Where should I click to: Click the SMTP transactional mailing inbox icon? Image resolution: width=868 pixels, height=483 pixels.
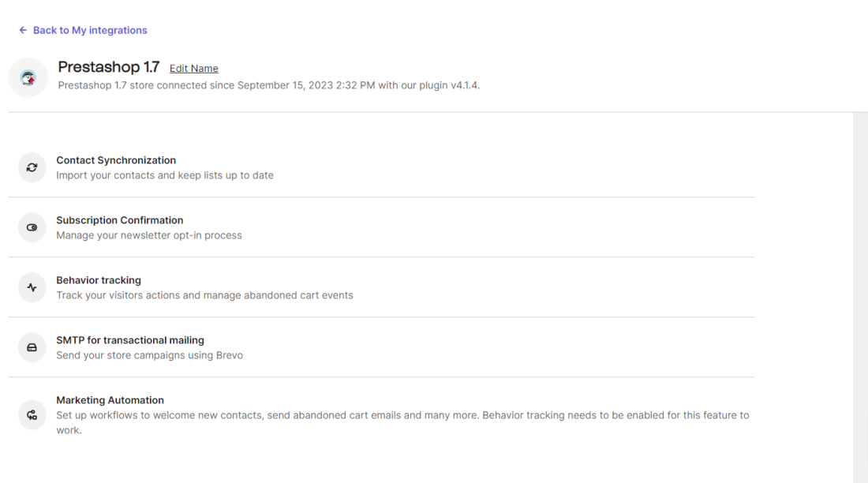(x=32, y=347)
